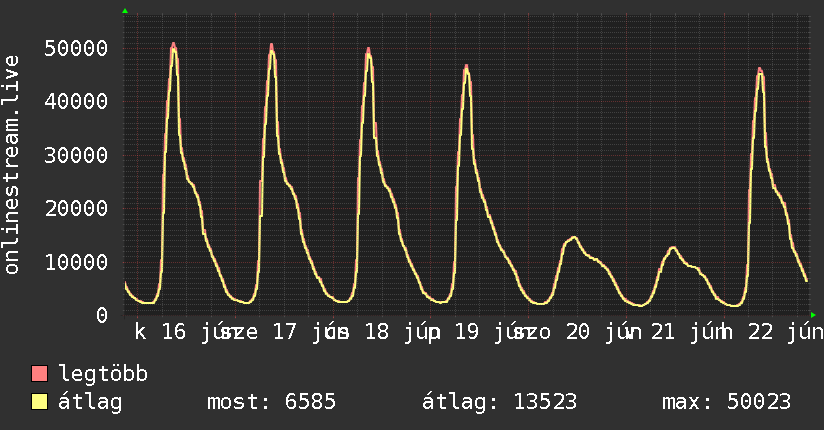Click the pink legtöbb legend swatch

coord(39,373)
